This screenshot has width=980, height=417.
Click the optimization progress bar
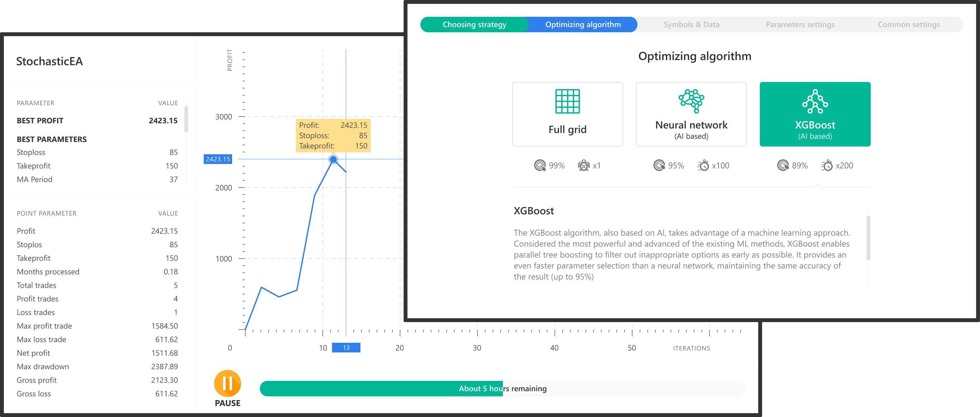502,389
